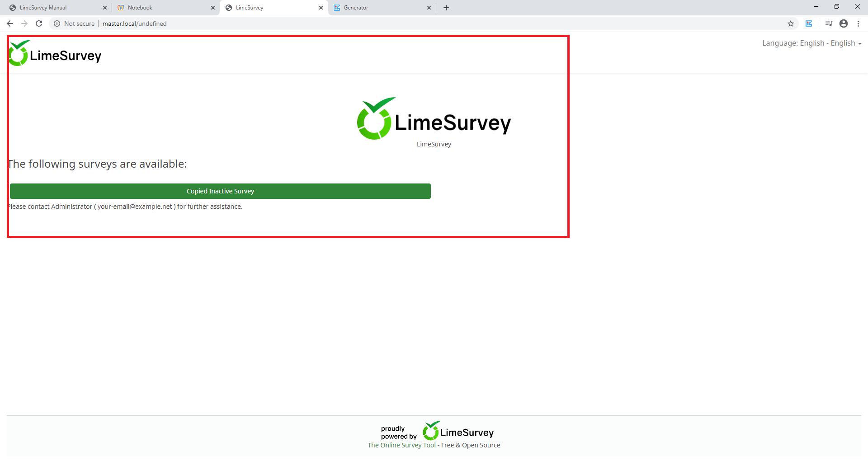Restore down the browser window
Image resolution: width=868 pixels, height=470 pixels.
pos(837,6)
